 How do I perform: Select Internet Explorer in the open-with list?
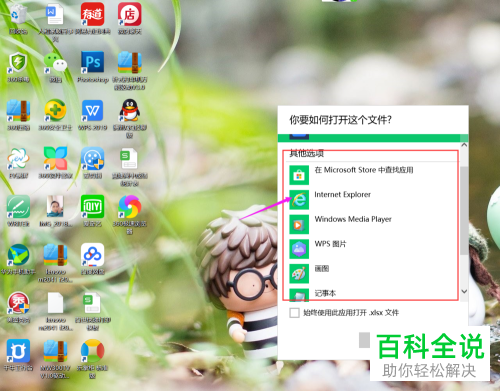pyautogui.click(x=373, y=199)
